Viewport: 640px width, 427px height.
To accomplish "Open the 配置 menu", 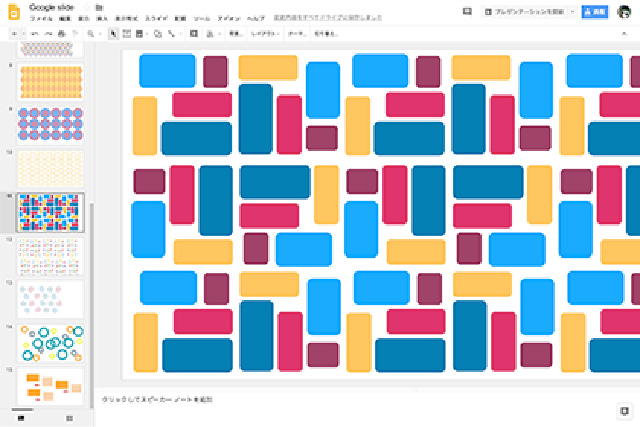I will pyautogui.click(x=180, y=18).
